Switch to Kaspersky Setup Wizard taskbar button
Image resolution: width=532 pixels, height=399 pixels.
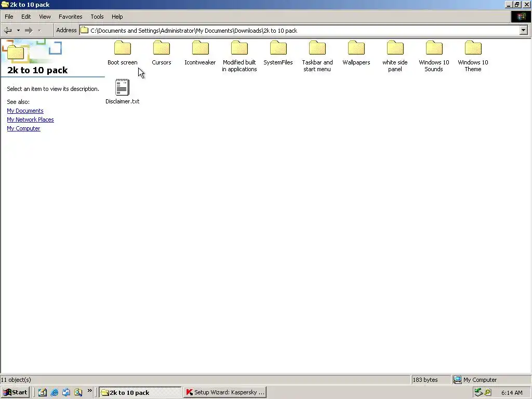225,392
